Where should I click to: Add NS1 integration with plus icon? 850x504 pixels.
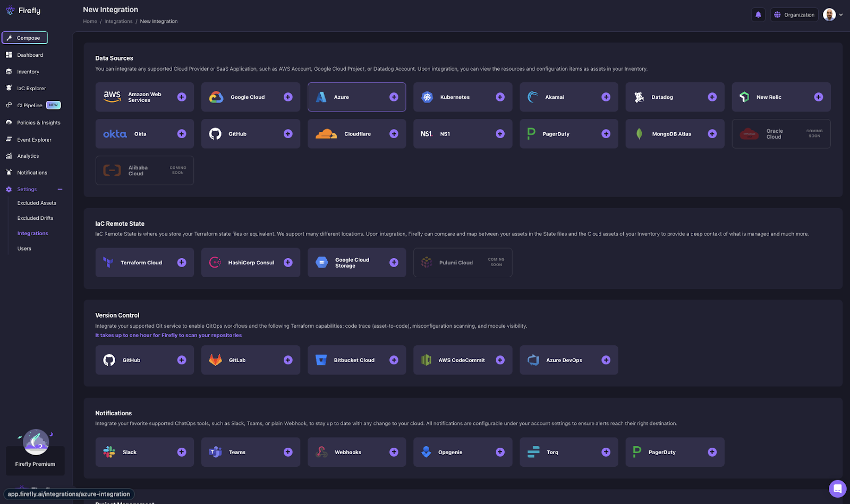500,134
